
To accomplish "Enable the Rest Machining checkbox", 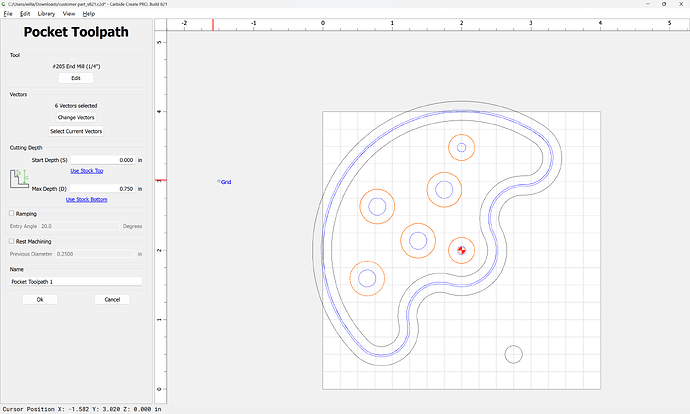I will tap(12, 241).
